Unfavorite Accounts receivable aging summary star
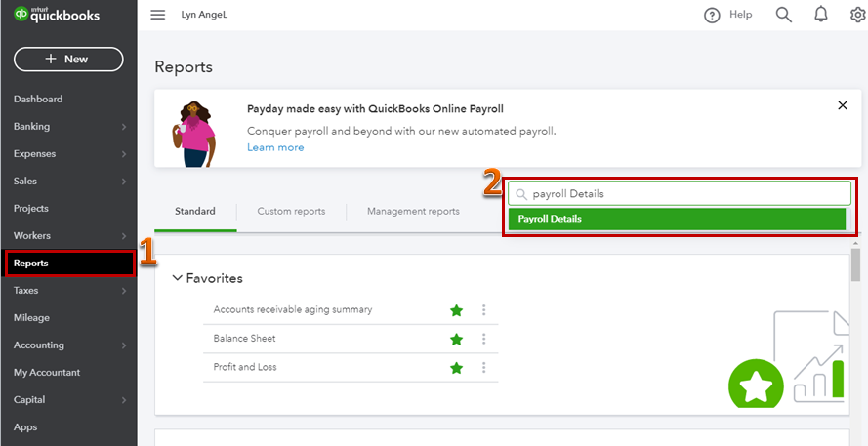Image resolution: width=868 pixels, height=446 pixels. click(456, 310)
